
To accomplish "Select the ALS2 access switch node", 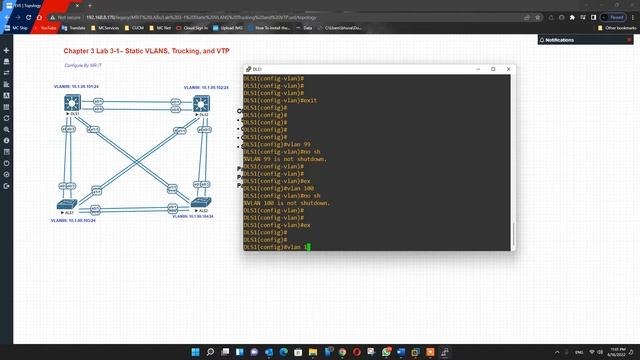I will (201, 202).
